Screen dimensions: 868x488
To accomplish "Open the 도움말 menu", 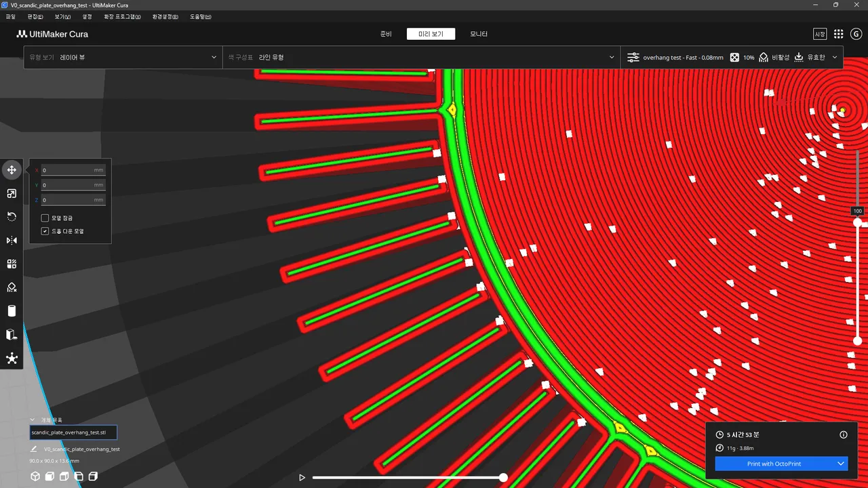I will 201,16.
